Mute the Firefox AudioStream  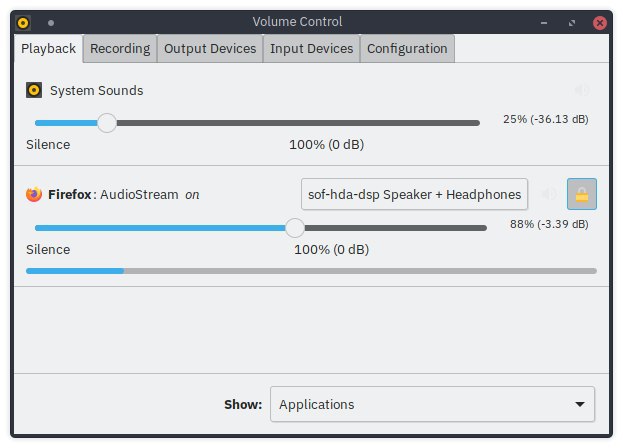tap(549, 194)
